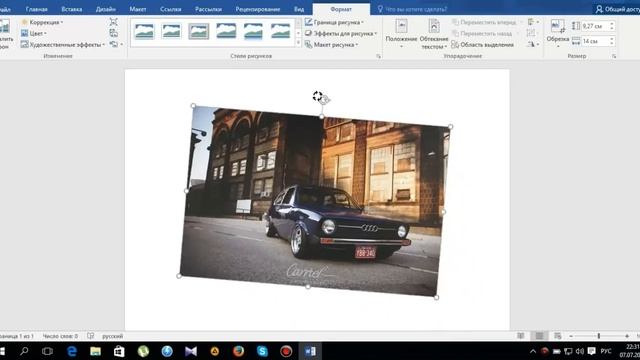Open Обтекание текстом wrap menu

pos(434,34)
